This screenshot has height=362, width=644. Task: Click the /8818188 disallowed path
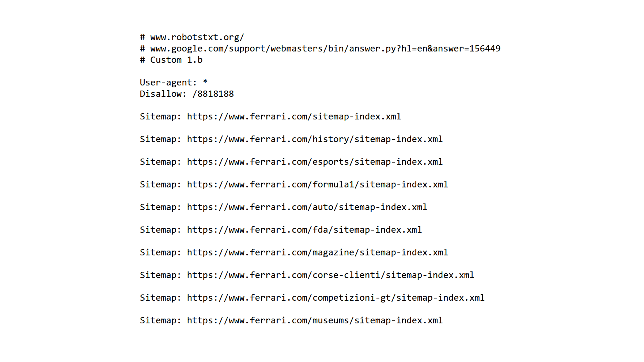(x=213, y=94)
